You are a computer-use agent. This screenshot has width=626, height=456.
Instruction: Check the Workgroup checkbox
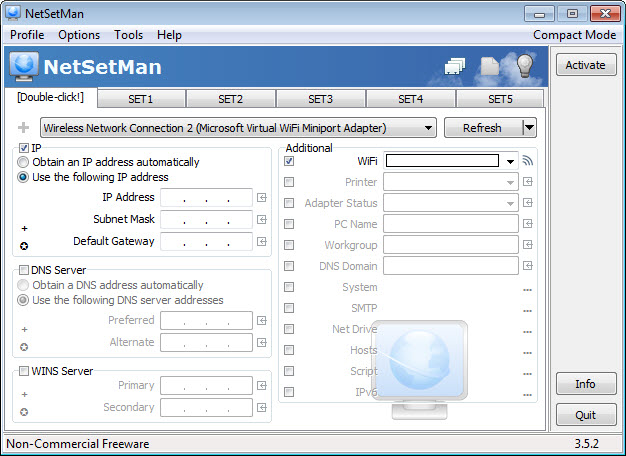[x=289, y=245]
